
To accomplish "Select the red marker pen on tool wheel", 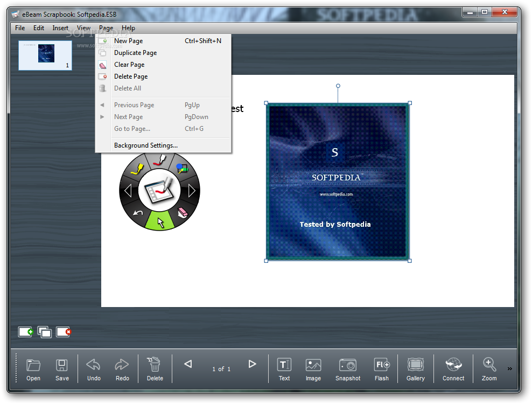I will [159, 160].
